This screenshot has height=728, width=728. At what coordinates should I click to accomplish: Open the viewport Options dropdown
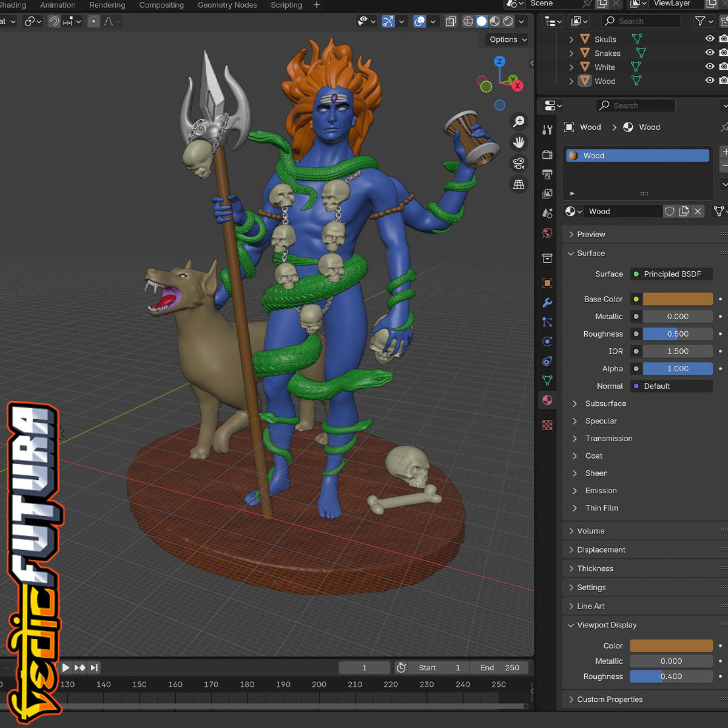coord(508,39)
